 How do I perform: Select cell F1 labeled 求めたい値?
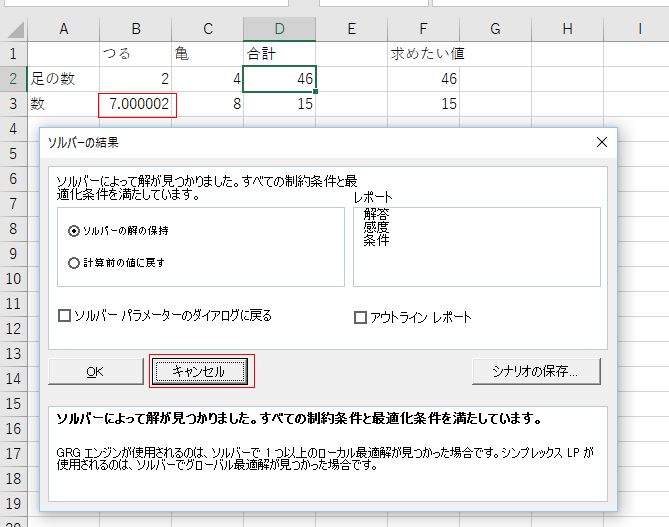[x=424, y=54]
